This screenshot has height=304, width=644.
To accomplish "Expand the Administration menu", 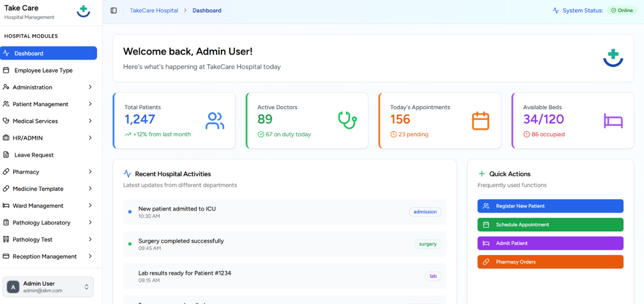I will (48, 87).
